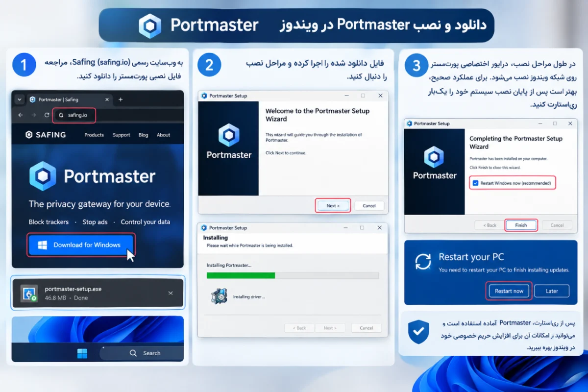Click Cancel in the Completing wizard
Image resolution: width=588 pixels, height=392 pixels.
point(557,225)
